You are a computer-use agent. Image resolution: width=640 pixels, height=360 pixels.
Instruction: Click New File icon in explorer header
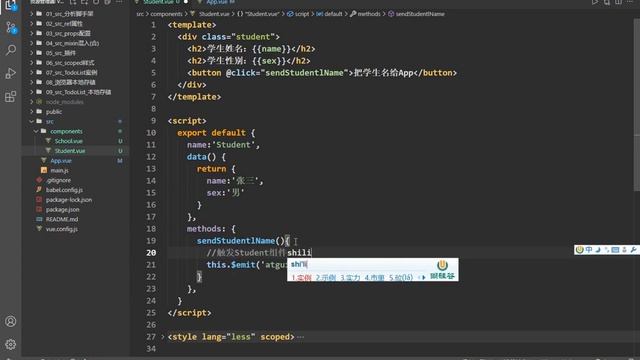73,2
